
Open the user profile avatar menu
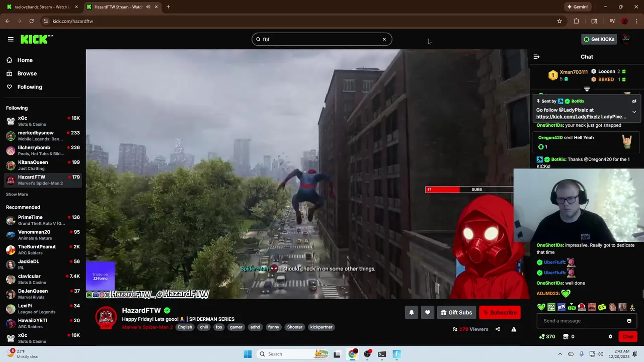626,39
